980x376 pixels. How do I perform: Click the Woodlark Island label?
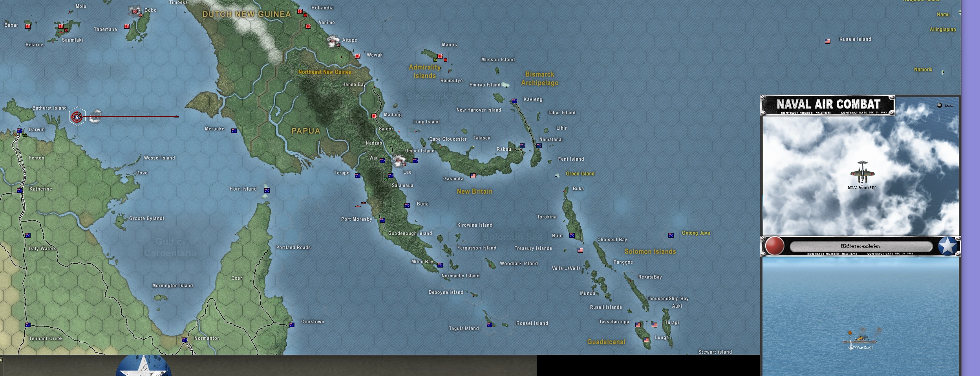click(x=519, y=264)
